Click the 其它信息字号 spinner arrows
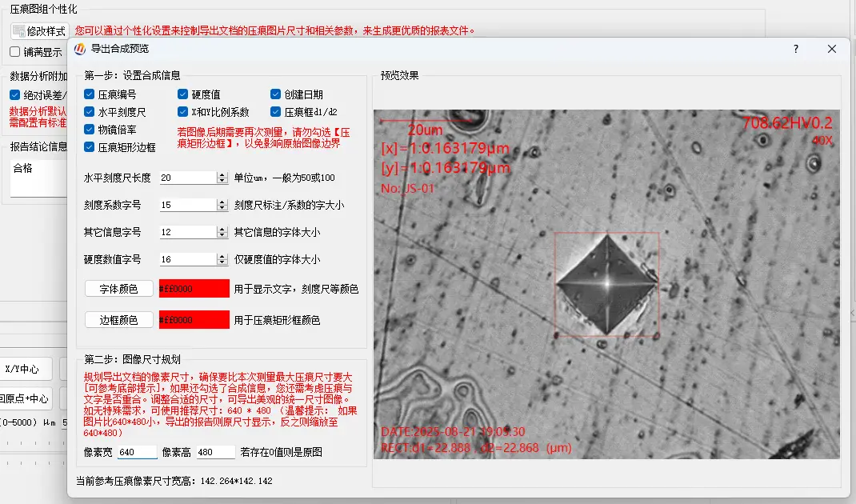 click(x=222, y=233)
